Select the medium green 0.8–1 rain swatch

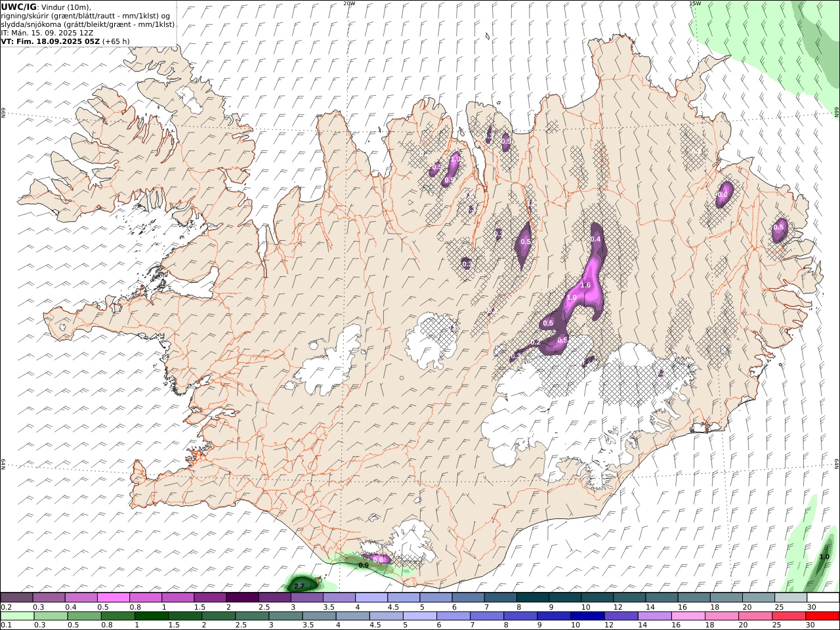tap(118, 616)
